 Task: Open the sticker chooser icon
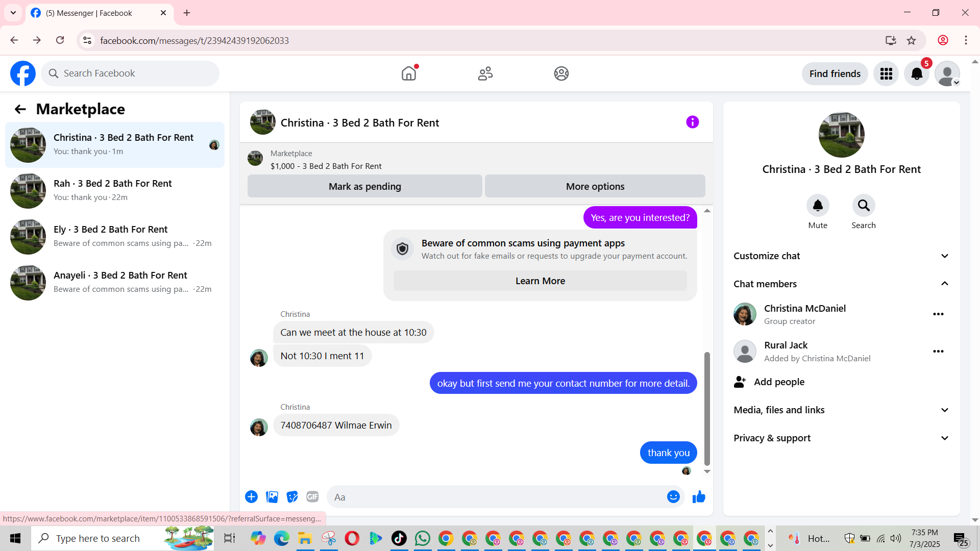[x=292, y=496]
